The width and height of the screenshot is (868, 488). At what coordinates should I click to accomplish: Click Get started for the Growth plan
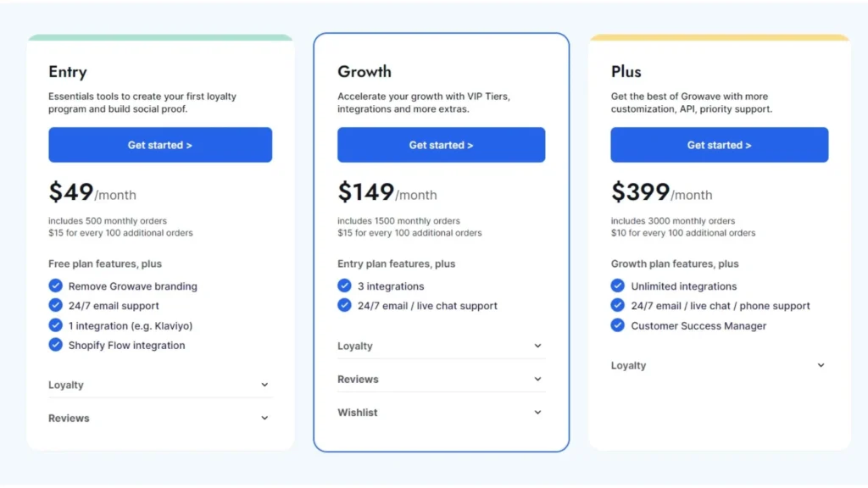pos(441,144)
